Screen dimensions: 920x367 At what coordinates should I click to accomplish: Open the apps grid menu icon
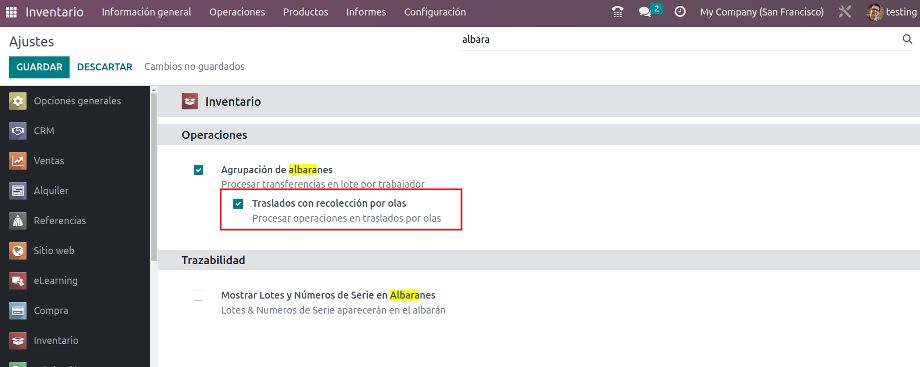coord(12,12)
